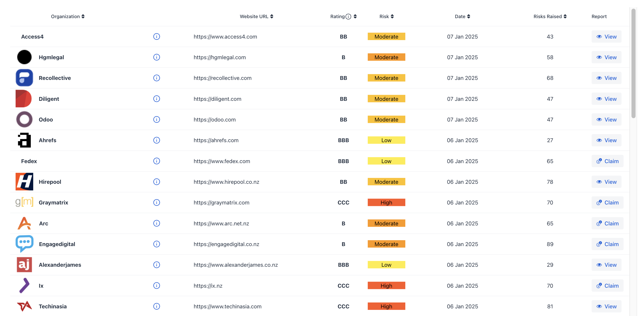This screenshot has height=316, width=644.
Task: Select the Report column header
Action: 599,17
